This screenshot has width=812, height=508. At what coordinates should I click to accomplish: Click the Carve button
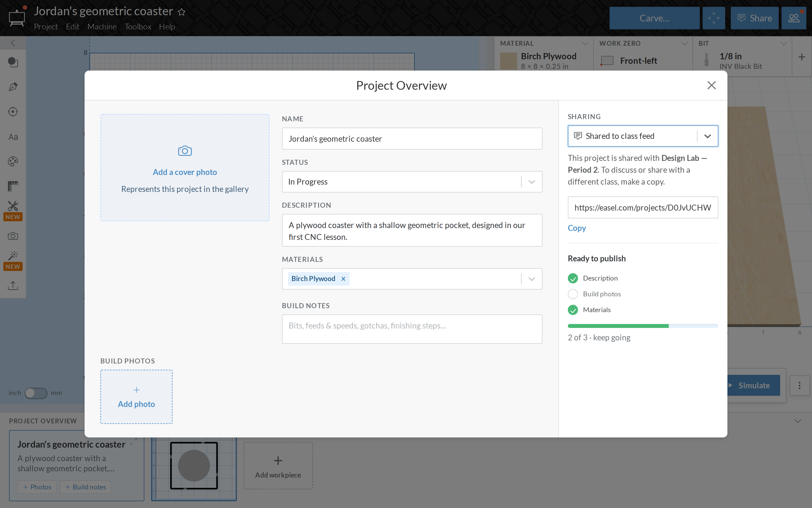coord(654,18)
